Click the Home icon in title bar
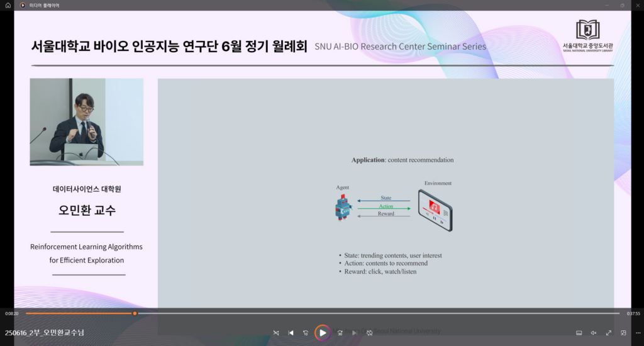This screenshot has width=644, height=346. pos(8,5)
